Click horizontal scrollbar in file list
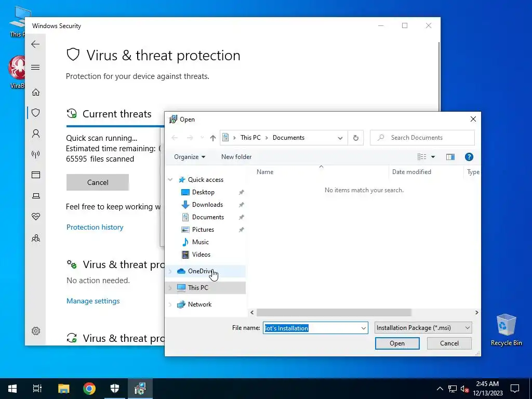 pos(334,312)
